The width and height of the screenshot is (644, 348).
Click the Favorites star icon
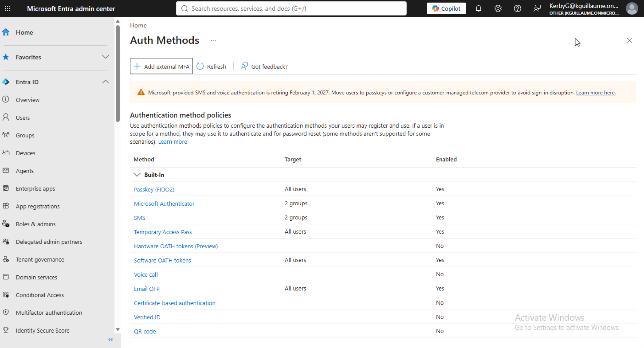[6, 57]
